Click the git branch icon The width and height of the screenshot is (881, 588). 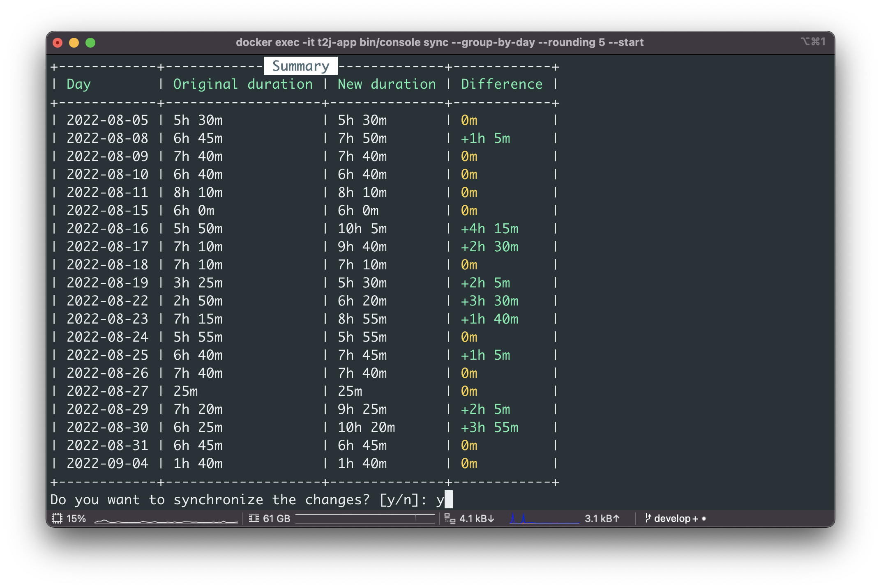pos(648,518)
